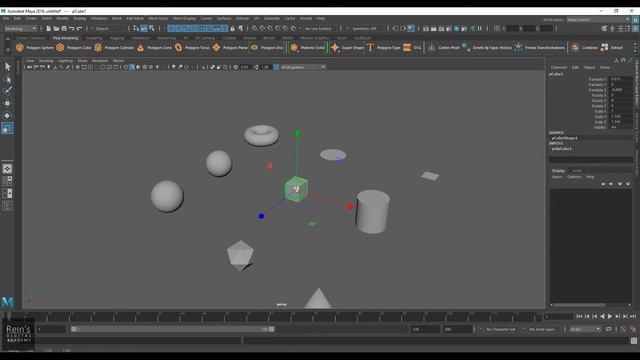Play the animation backwards
The width and height of the screenshot is (640, 360).
click(602, 316)
